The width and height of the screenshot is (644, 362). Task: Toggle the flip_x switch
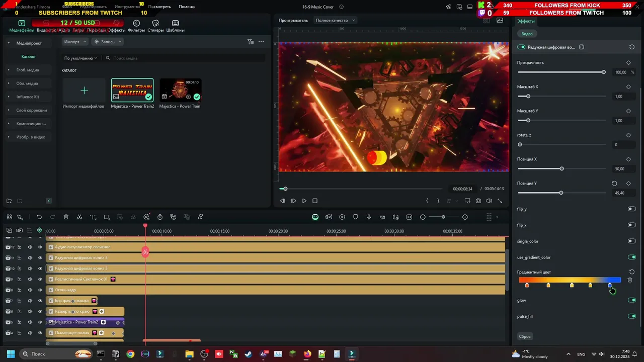tap(632, 225)
